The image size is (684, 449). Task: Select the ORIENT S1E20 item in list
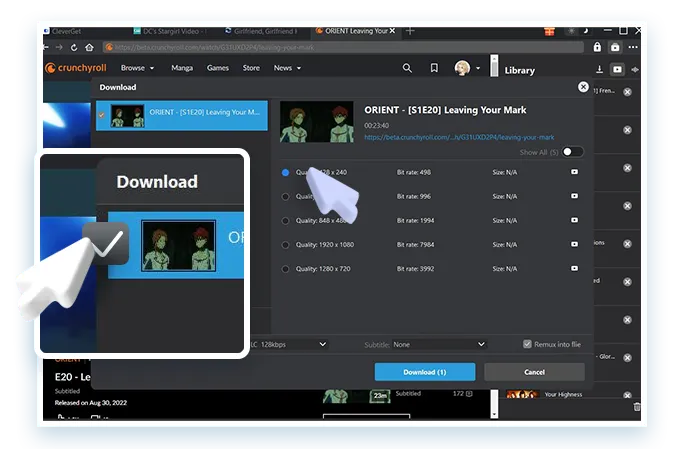pyautogui.click(x=182, y=116)
